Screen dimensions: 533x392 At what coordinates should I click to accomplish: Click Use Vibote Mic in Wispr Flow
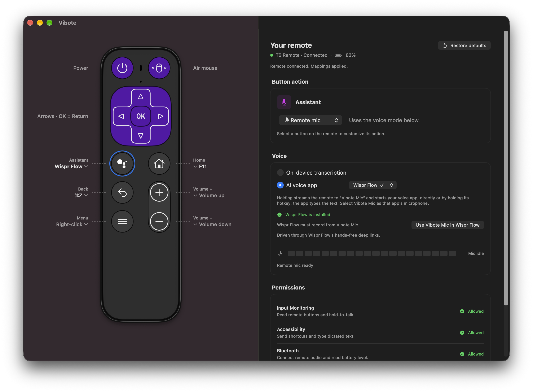(448, 225)
